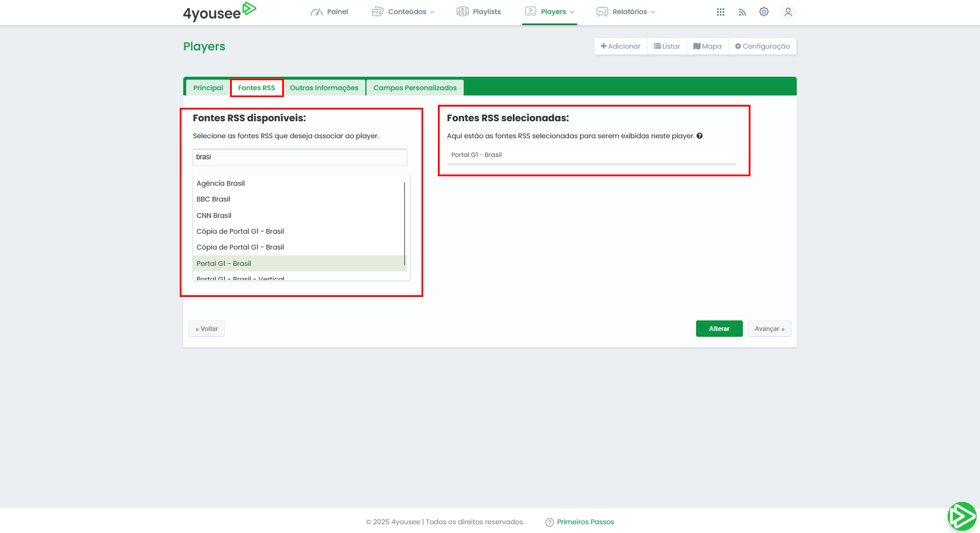
Task: Open the settings gear icon
Action: tap(764, 12)
